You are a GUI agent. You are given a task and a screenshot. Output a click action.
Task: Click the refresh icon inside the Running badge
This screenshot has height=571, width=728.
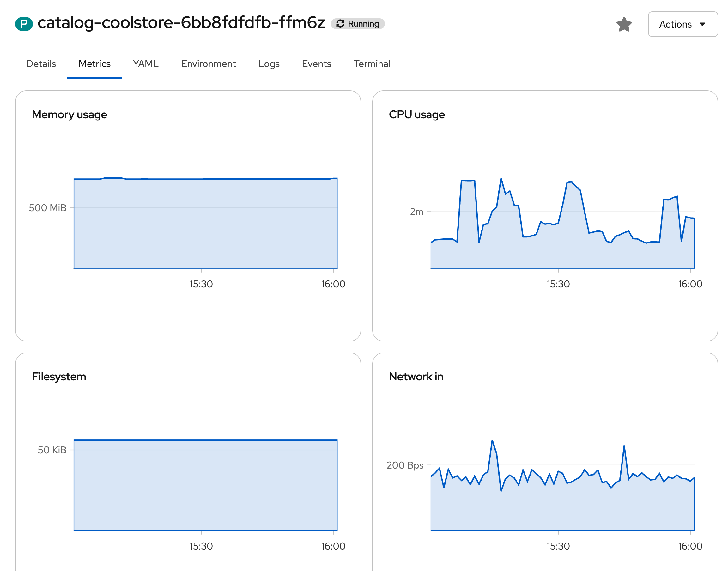point(341,23)
